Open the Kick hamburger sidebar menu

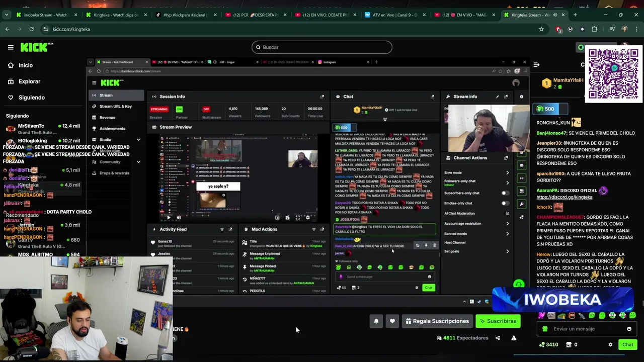click(x=11, y=47)
